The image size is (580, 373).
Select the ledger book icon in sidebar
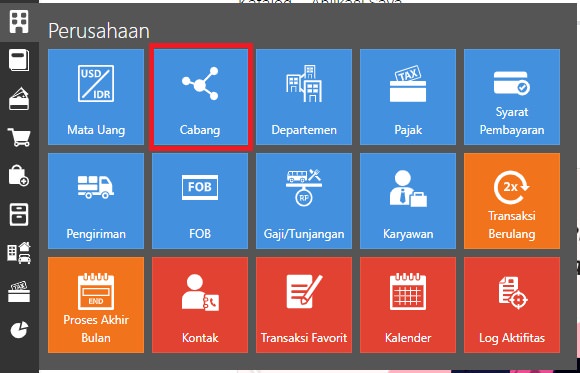[x=19, y=60]
